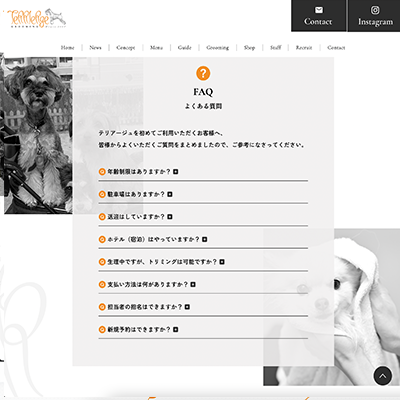The image size is (400, 400).
Task: Click the News navigation link
Action: pos(95,48)
